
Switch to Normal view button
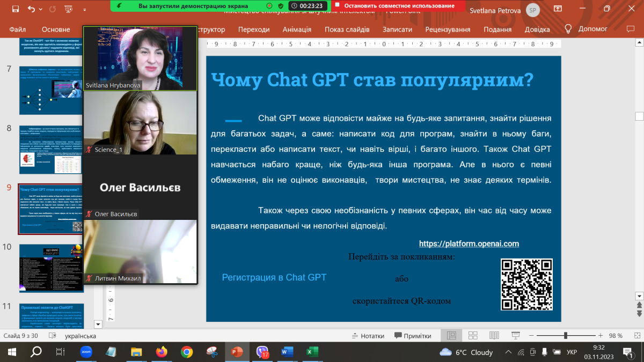451,336
